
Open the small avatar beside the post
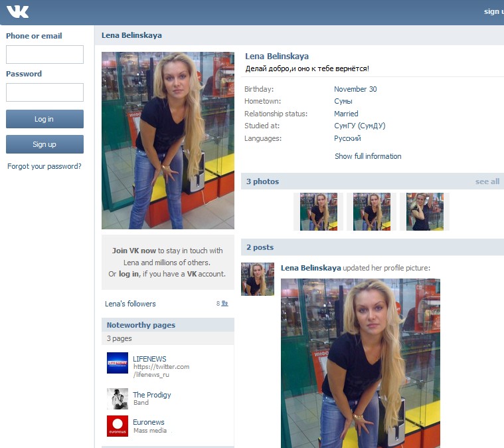(258, 279)
